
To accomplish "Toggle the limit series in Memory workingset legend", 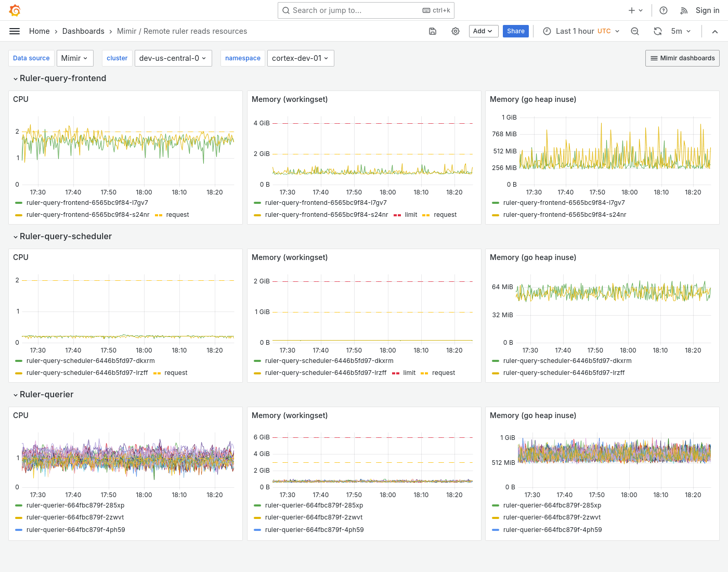I will click(x=411, y=215).
